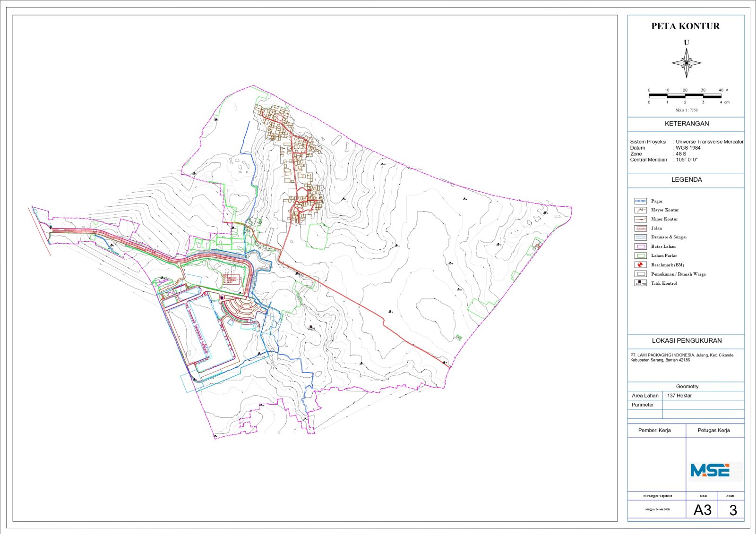This screenshot has width=756, height=534.
Task: Click the Pemukiman / Rumah Warga legend symbol
Action: [641, 274]
